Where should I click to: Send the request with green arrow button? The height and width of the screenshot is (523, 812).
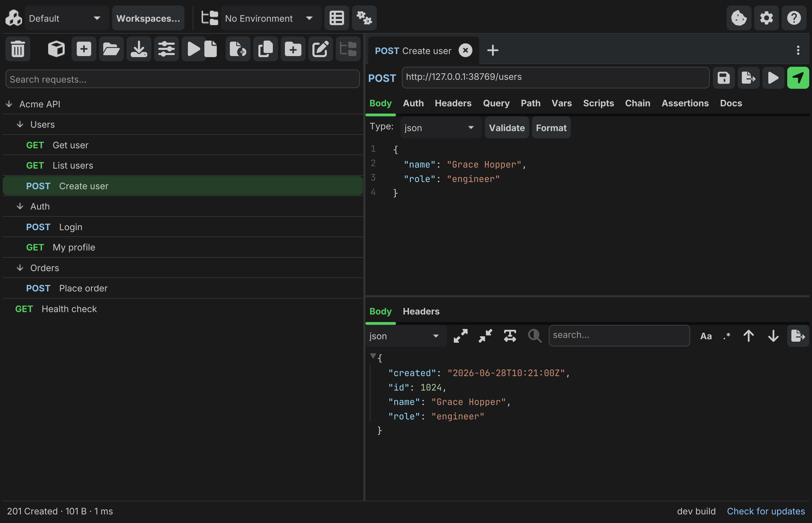(x=798, y=78)
